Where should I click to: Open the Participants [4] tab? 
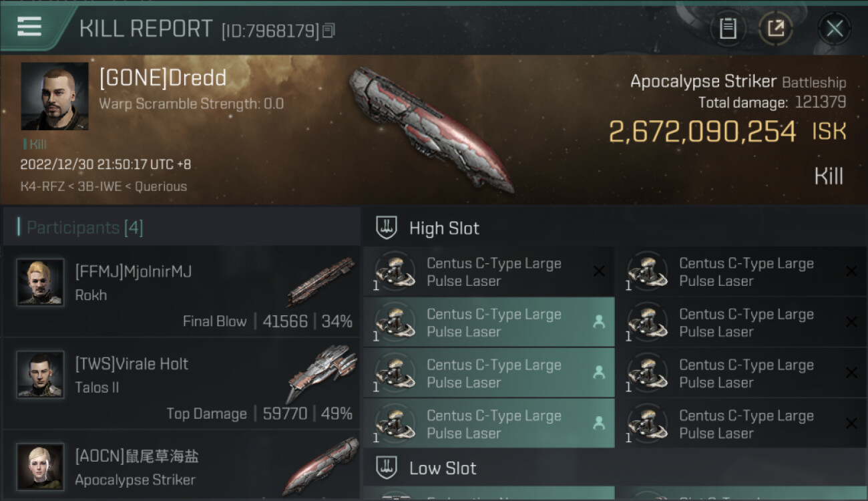(x=85, y=228)
